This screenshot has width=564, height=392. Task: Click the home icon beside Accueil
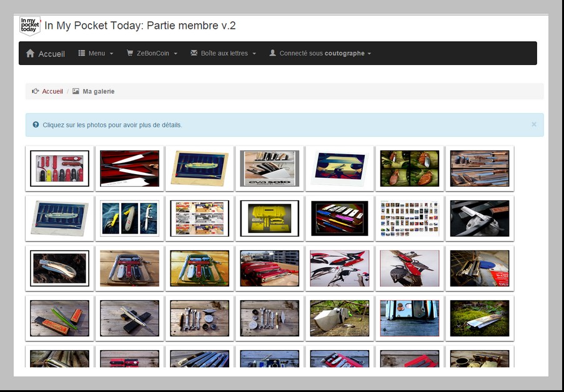[30, 53]
